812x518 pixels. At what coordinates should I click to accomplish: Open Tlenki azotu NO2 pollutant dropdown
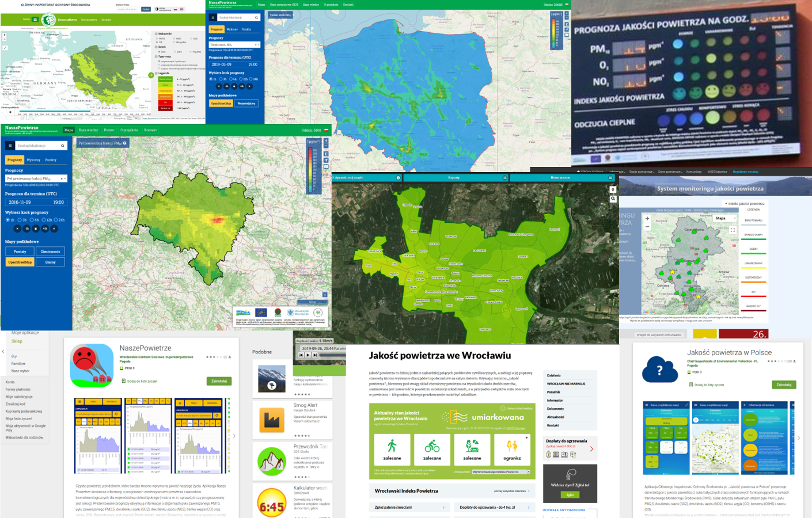234,45
